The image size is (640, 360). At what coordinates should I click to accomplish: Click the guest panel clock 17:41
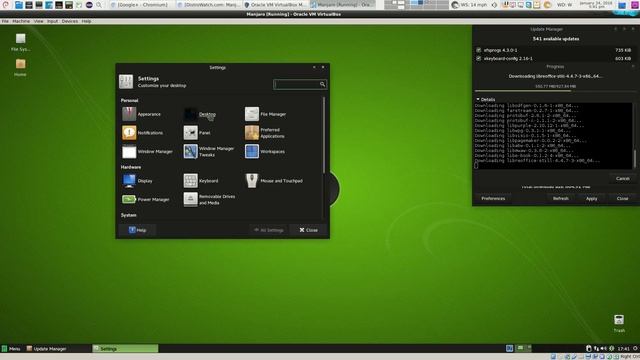[623, 349]
